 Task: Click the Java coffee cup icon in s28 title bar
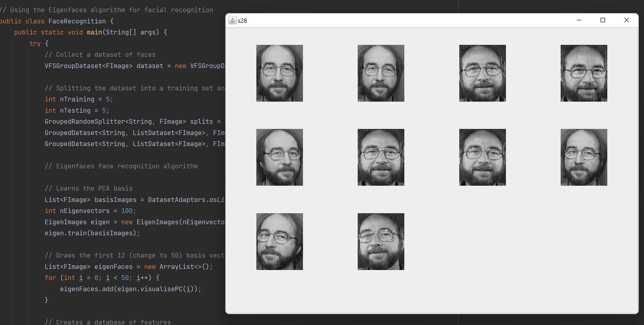(232, 20)
